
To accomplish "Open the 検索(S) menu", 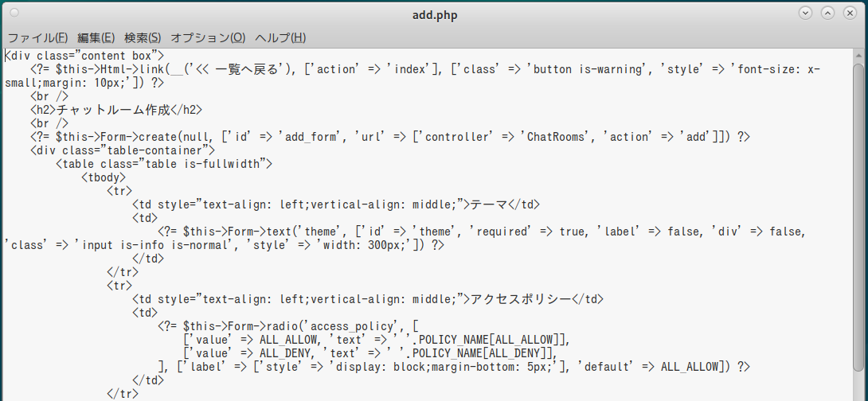I will (x=143, y=37).
